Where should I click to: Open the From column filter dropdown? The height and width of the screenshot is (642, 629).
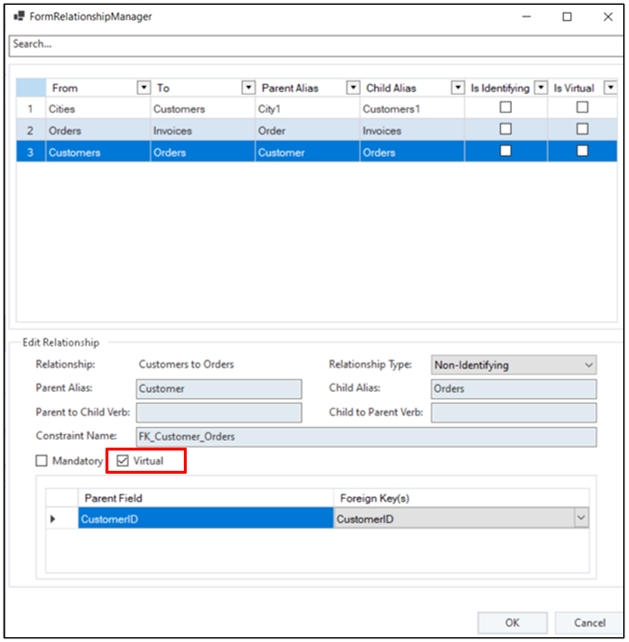143,88
